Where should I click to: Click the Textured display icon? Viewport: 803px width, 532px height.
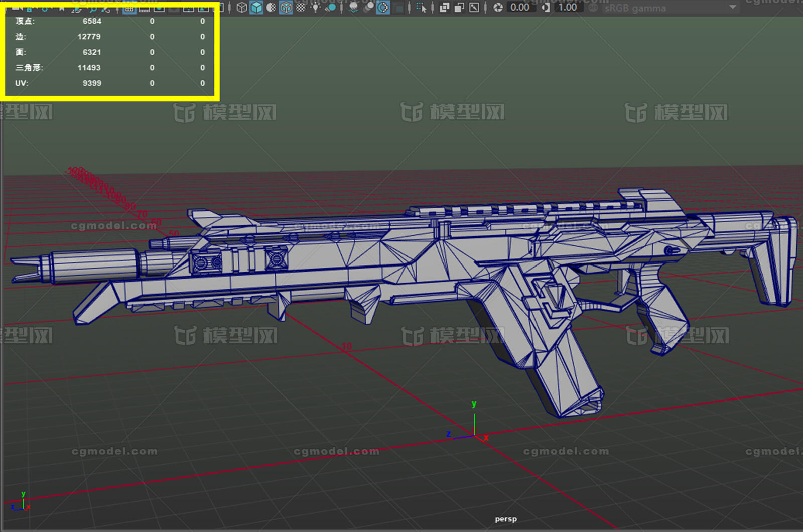click(286, 8)
